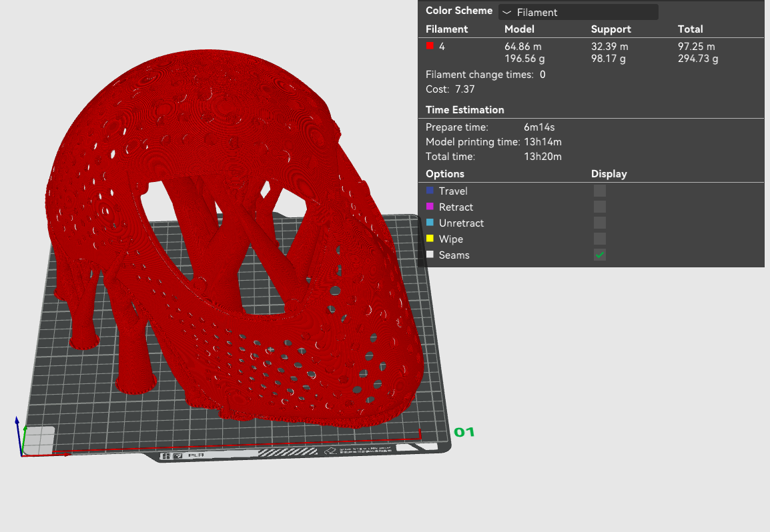The width and height of the screenshot is (770, 532).
Task: Click the total weight 294.73 g value
Action: (x=698, y=59)
